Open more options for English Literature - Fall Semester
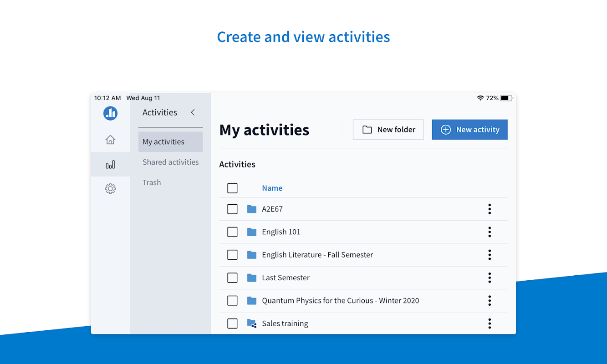 tap(490, 255)
